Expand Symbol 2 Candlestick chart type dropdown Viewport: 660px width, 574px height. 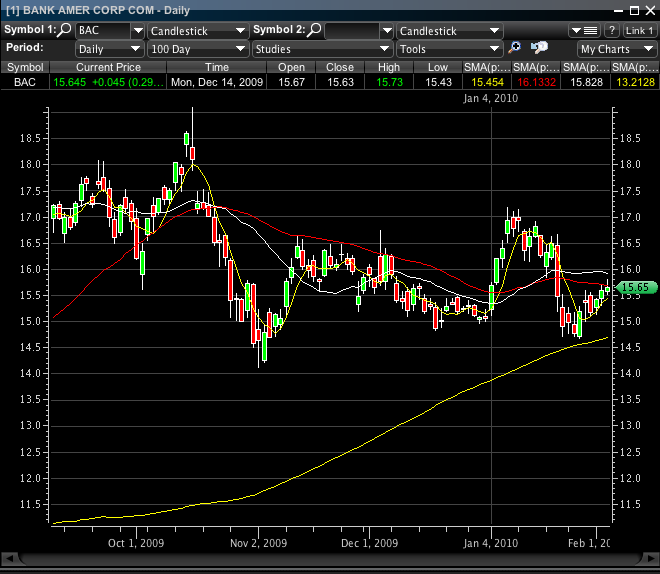click(x=448, y=30)
